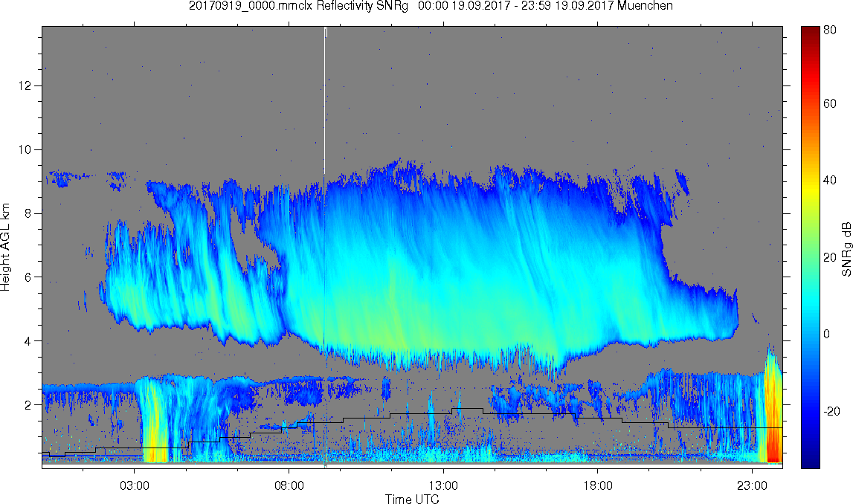Screen dimensions: 853x504
Task: Click the colorbar value label '20'
Action: (x=830, y=256)
